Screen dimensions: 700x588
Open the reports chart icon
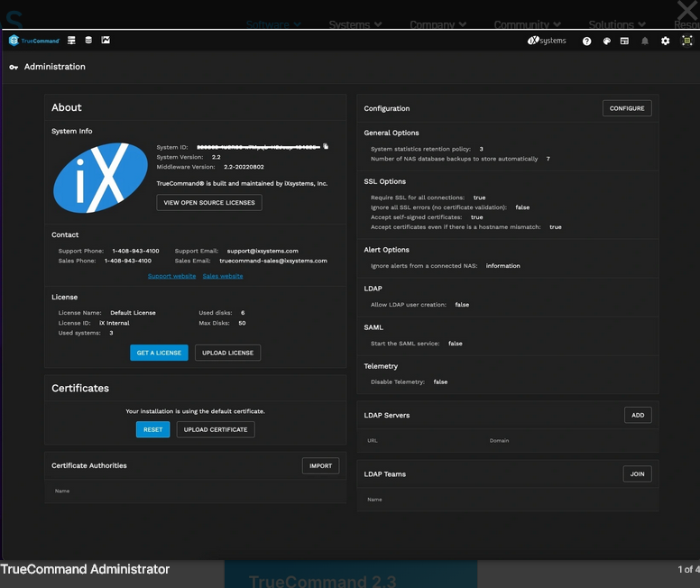(106, 41)
